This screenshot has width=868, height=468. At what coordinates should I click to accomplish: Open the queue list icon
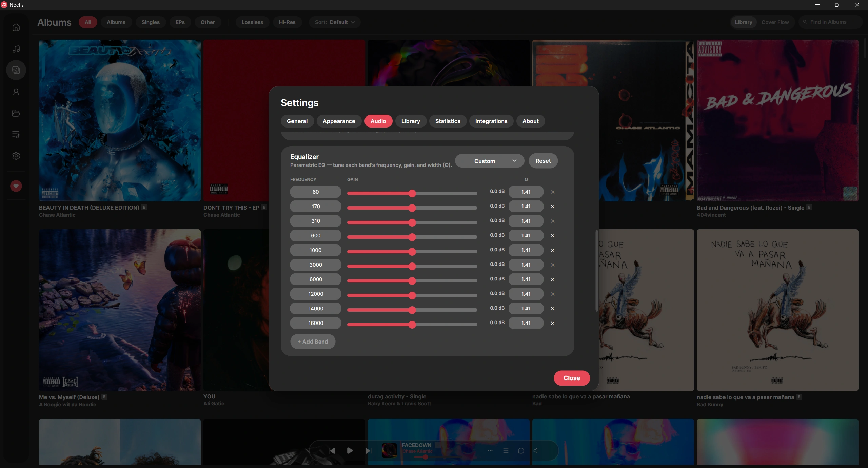[x=506, y=451]
